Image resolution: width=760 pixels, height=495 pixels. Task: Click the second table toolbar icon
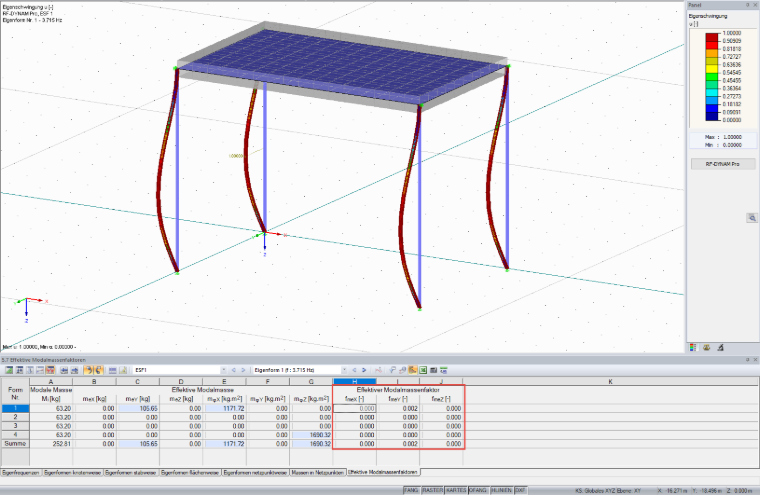[19, 370]
